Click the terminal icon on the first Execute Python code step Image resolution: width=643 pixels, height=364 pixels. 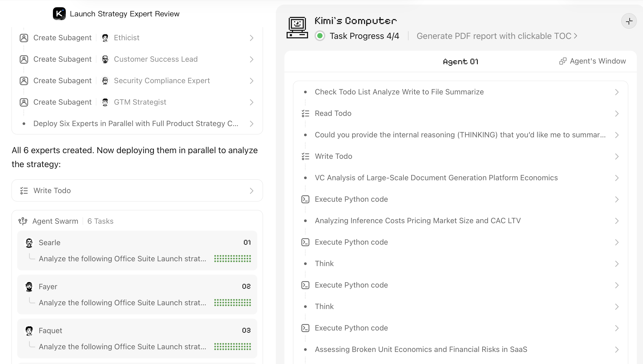(305, 199)
